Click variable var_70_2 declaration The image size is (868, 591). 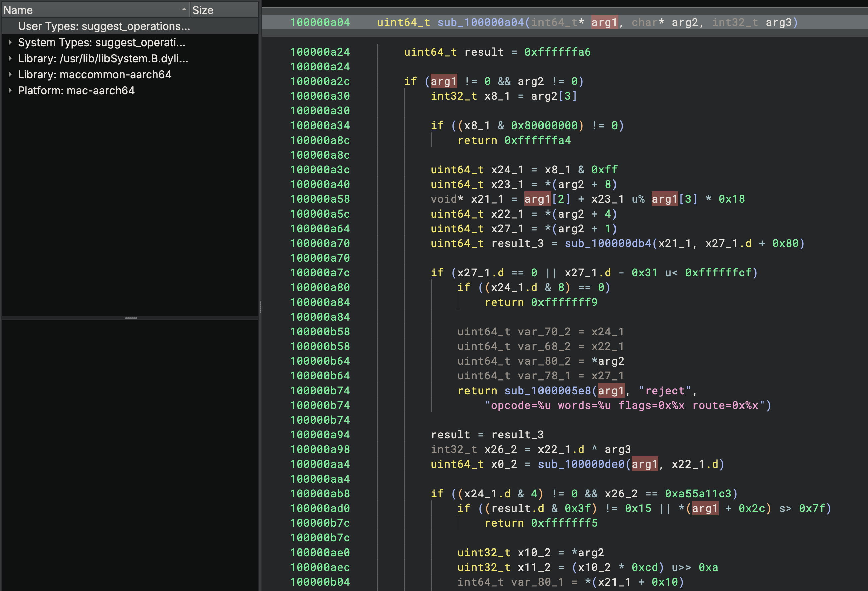coord(544,332)
